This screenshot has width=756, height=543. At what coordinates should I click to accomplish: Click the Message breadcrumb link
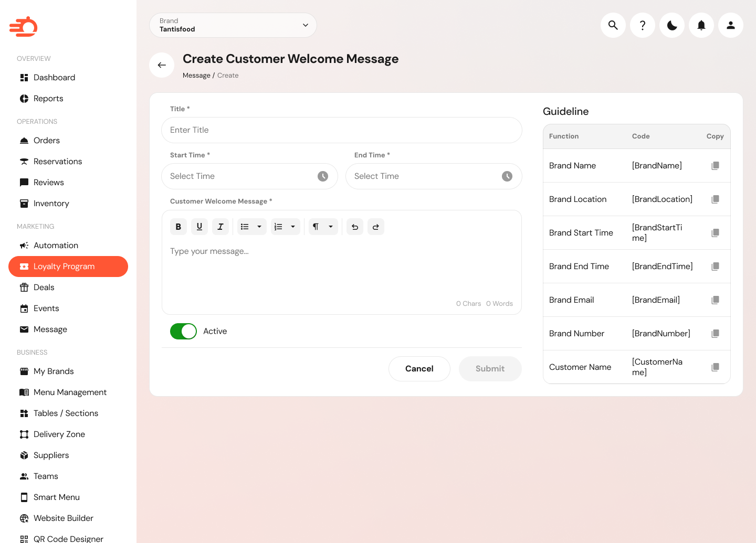pyautogui.click(x=196, y=76)
